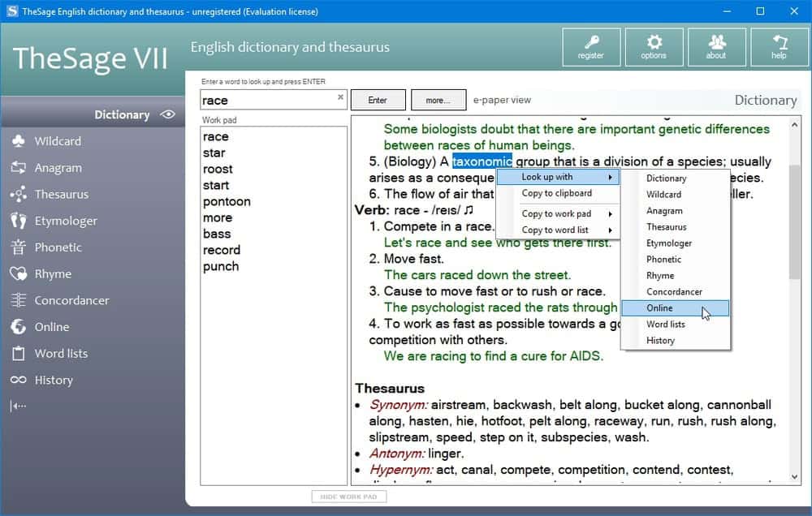
Task: Select Wildcard in Look up submenu
Action: 676,194
